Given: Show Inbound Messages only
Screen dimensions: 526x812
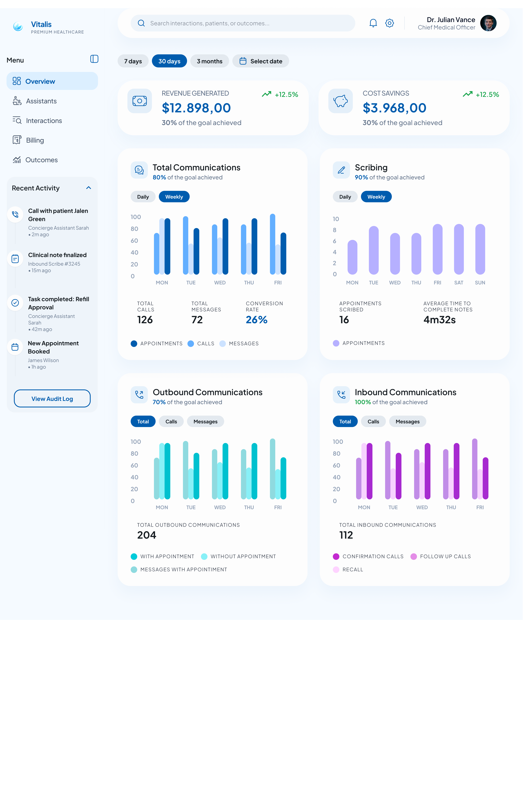Looking at the screenshot, I should [408, 421].
